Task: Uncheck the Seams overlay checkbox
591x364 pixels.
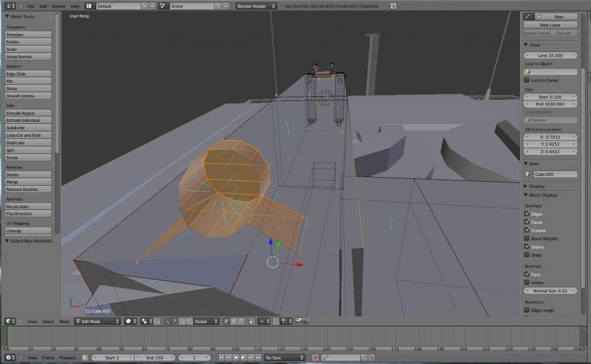Action: 527,247
